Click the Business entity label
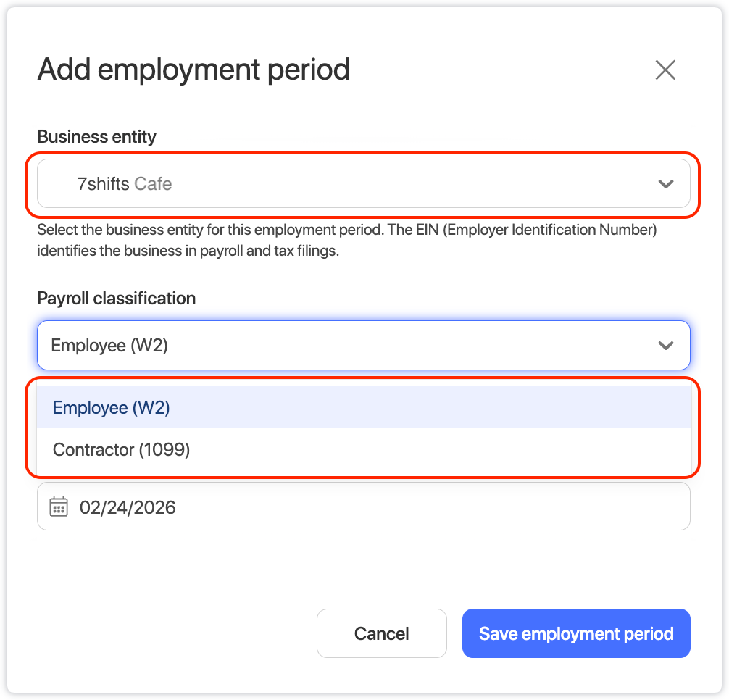Image resolution: width=729 pixels, height=700 pixels. [x=97, y=136]
